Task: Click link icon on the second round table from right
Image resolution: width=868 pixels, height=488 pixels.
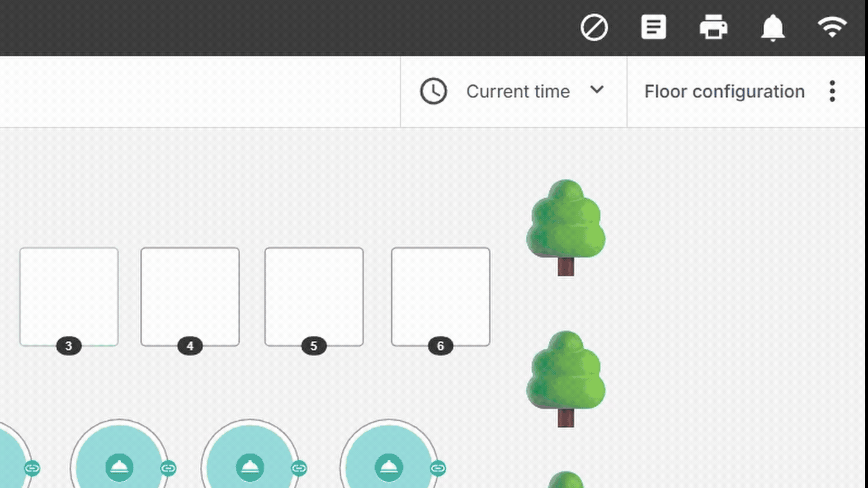Action: click(x=299, y=468)
